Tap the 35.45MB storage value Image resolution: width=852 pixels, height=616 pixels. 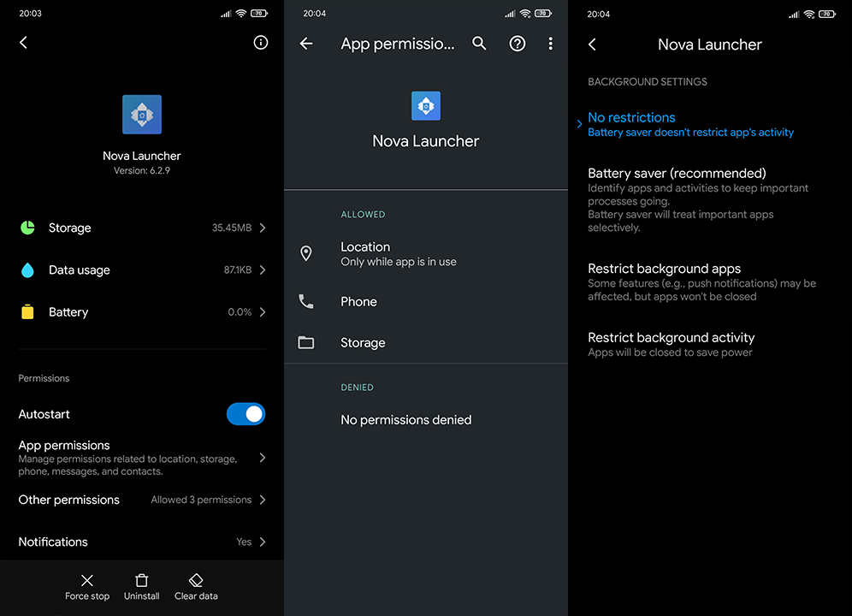pos(232,228)
